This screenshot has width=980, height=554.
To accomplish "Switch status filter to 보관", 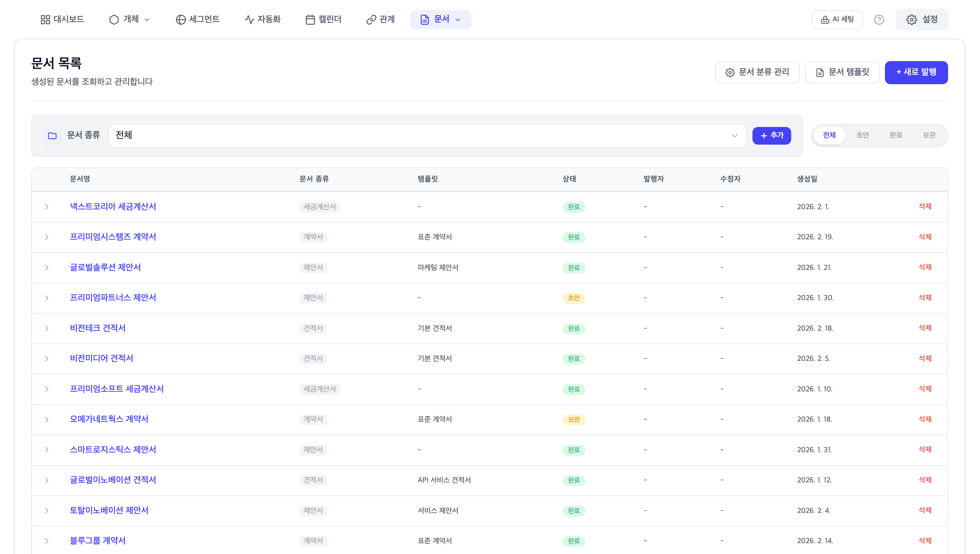I will pyautogui.click(x=929, y=135).
